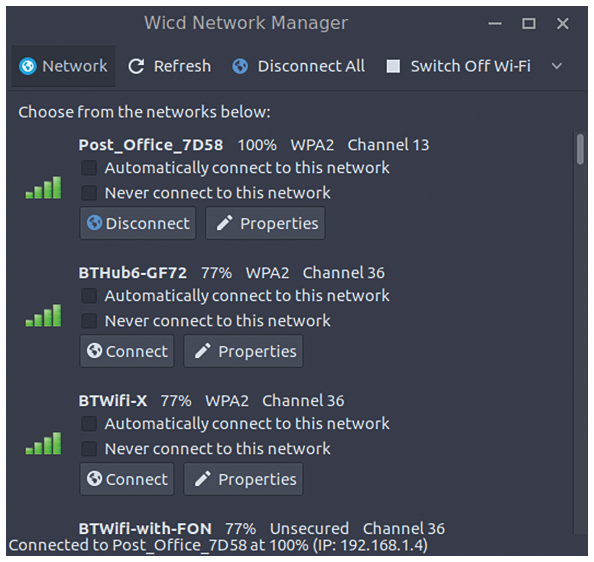Open Properties for BTWifi-X
Viewport: 594px width, 562px height.
[x=244, y=479]
